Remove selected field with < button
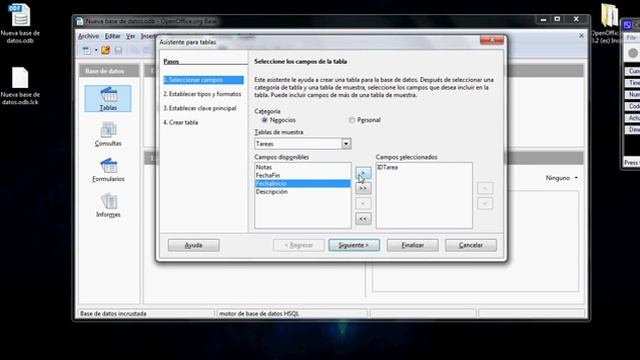Viewport: 640px width, 360px height. 363,203
